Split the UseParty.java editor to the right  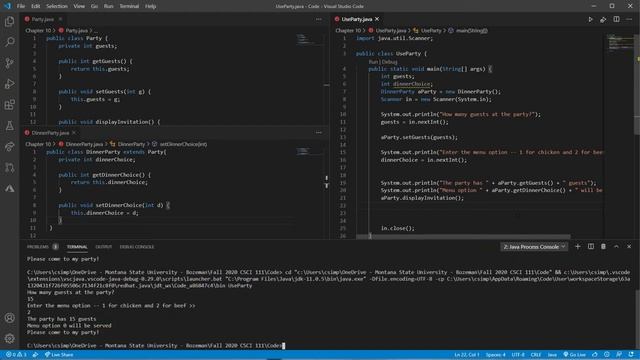616,19
